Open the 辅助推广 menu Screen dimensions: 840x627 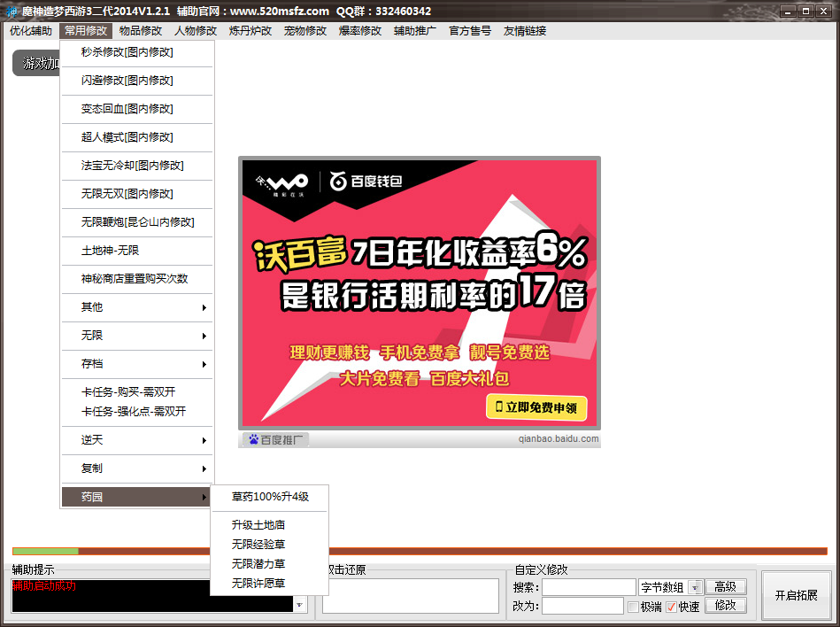point(415,30)
